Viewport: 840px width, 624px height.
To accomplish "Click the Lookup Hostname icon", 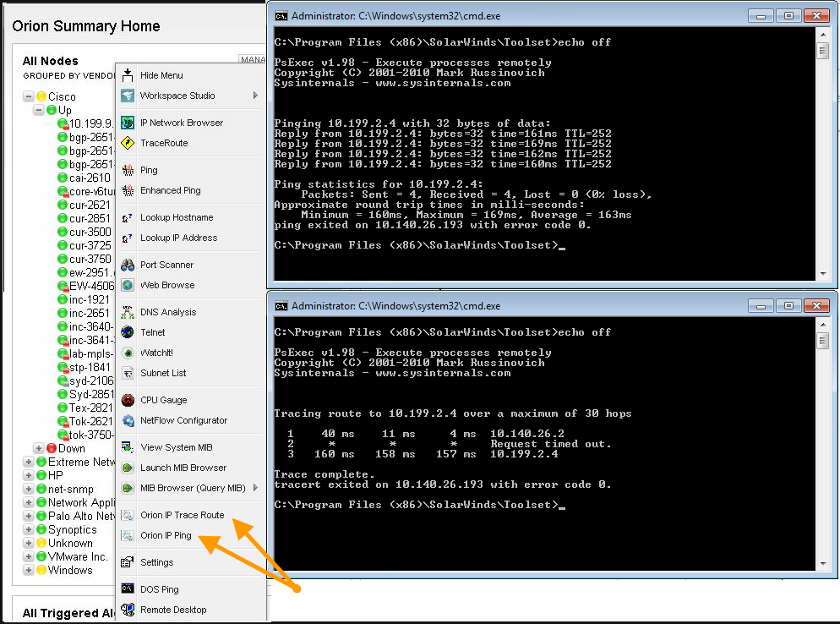I will pos(128,217).
